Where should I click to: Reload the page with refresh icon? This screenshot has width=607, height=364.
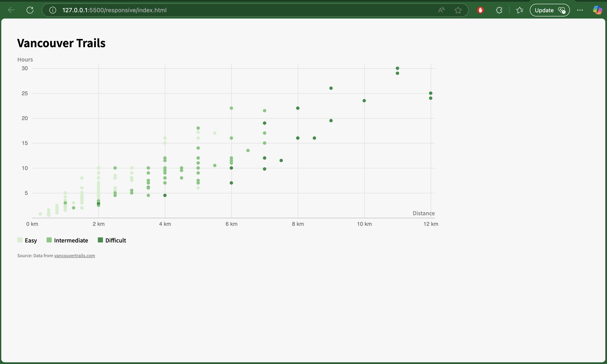(x=30, y=10)
